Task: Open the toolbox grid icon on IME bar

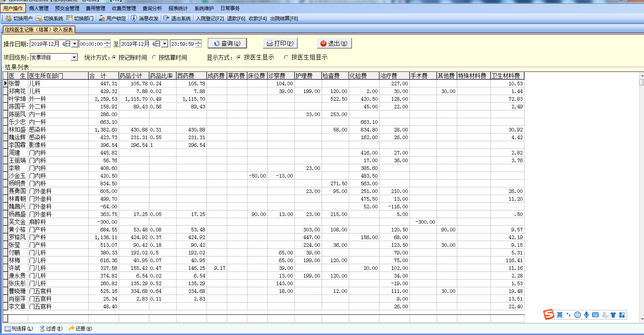Action: point(622,315)
